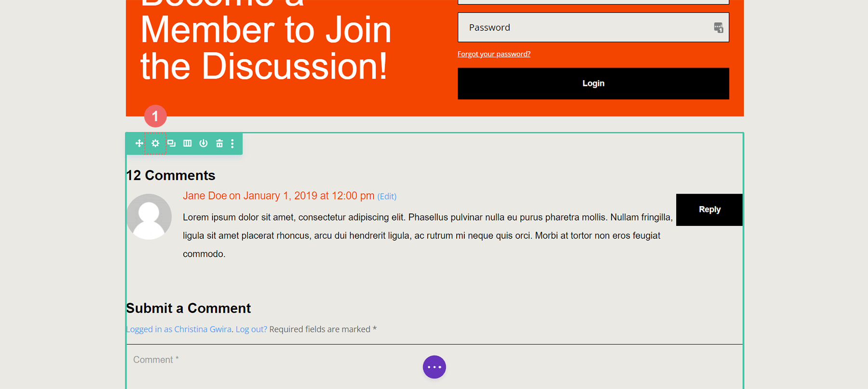Open row settings with the gear icon
The height and width of the screenshot is (389, 868).
click(x=155, y=143)
